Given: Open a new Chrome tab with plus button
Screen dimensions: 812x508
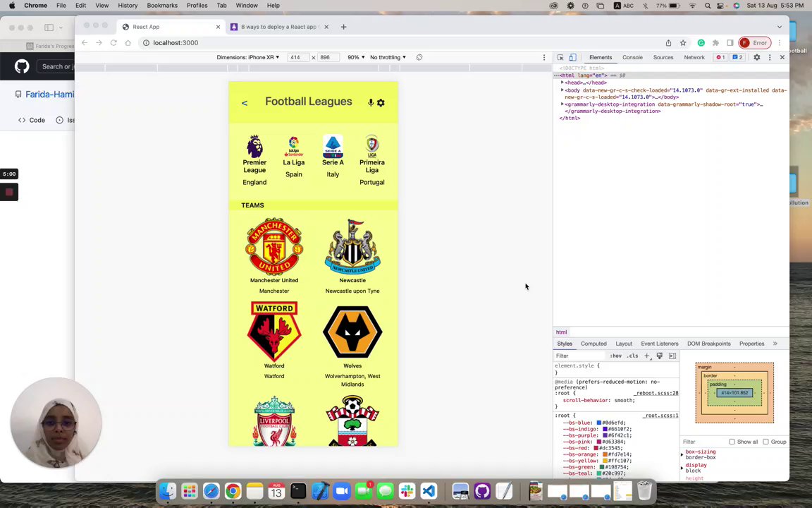Looking at the screenshot, I should (x=343, y=27).
